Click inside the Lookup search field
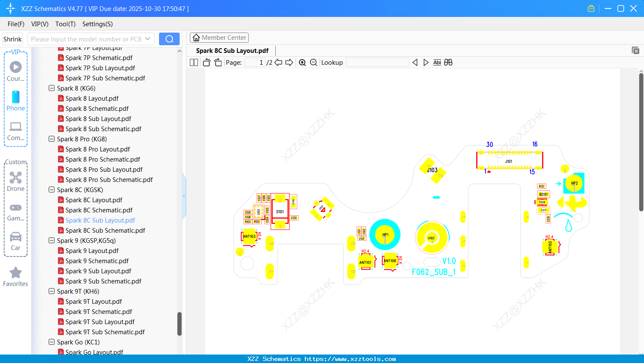 377,62
